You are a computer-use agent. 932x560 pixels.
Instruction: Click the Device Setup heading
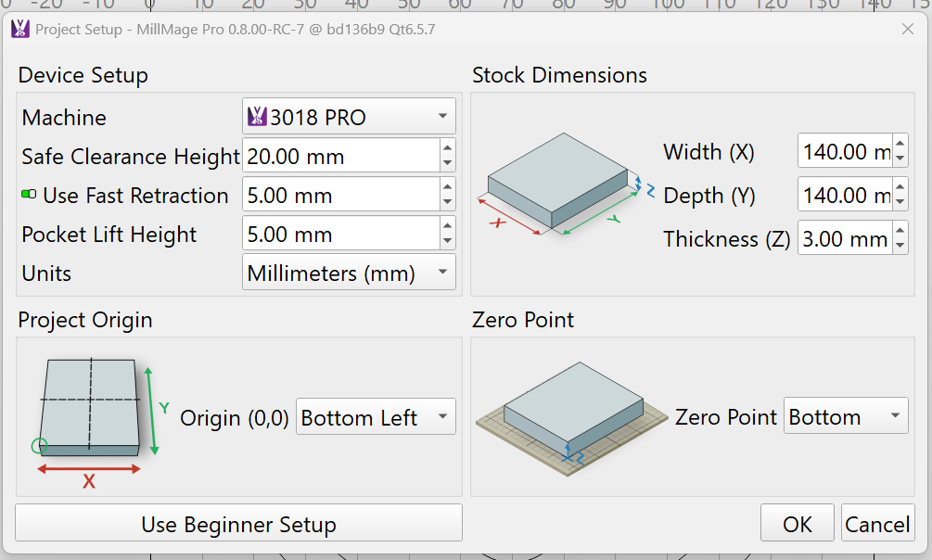pyautogui.click(x=83, y=75)
